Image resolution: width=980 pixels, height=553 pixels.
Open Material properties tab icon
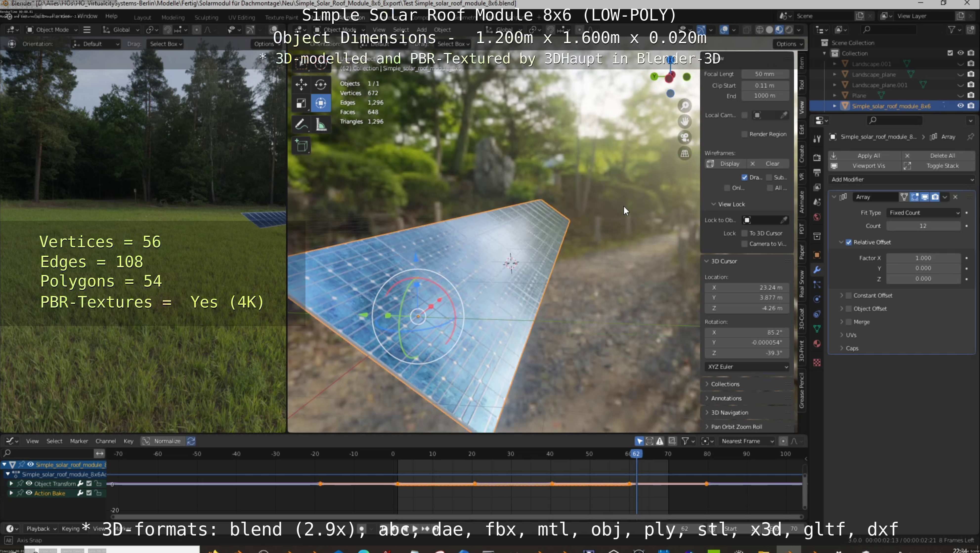coord(816,344)
